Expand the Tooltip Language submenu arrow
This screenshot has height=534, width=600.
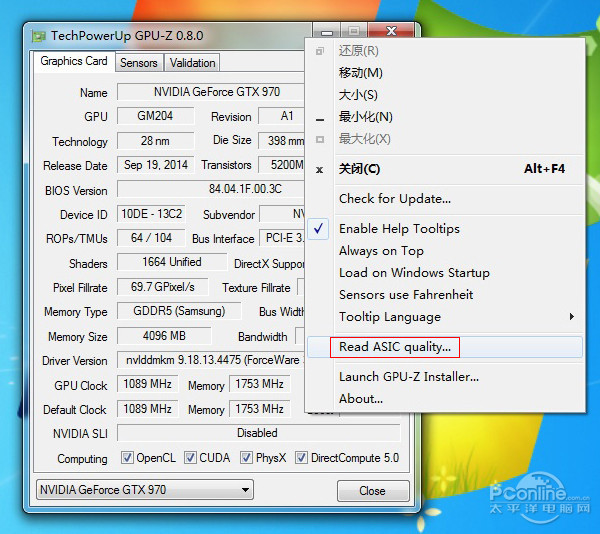(x=571, y=316)
